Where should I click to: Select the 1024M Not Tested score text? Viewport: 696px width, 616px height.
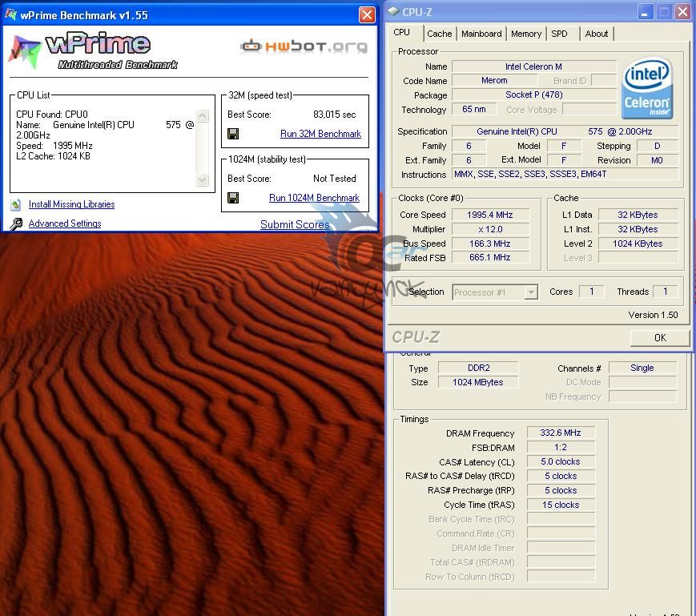[x=334, y=179]
